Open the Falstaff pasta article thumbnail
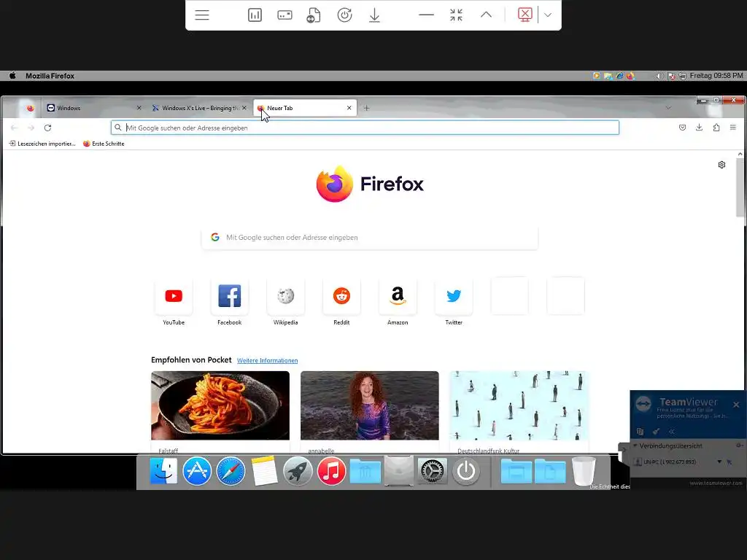The width and height of the screenshot is (747, 560). click(220, 405)
